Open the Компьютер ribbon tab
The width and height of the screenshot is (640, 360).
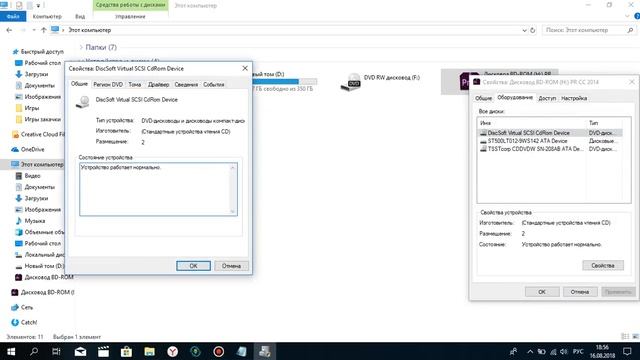click(47, 16)
